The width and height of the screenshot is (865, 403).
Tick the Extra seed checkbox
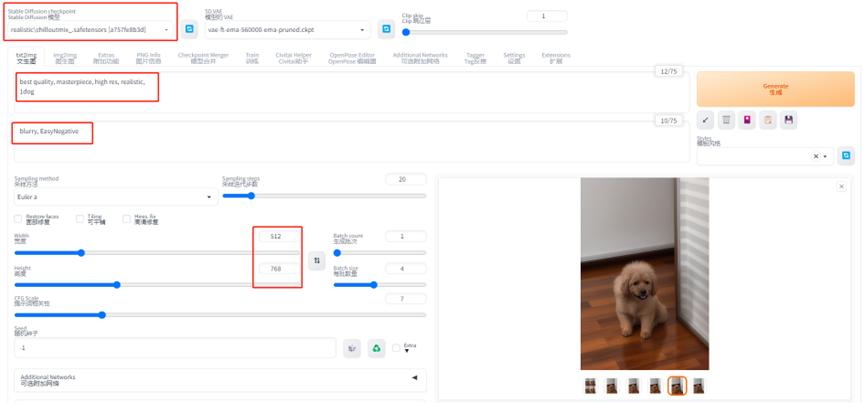396,348
